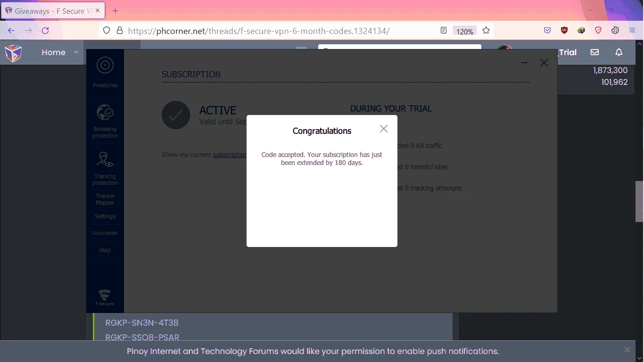Dismiss the push notifications banner
This screenshot has height=362, width=644.
[x=627, y=350]
